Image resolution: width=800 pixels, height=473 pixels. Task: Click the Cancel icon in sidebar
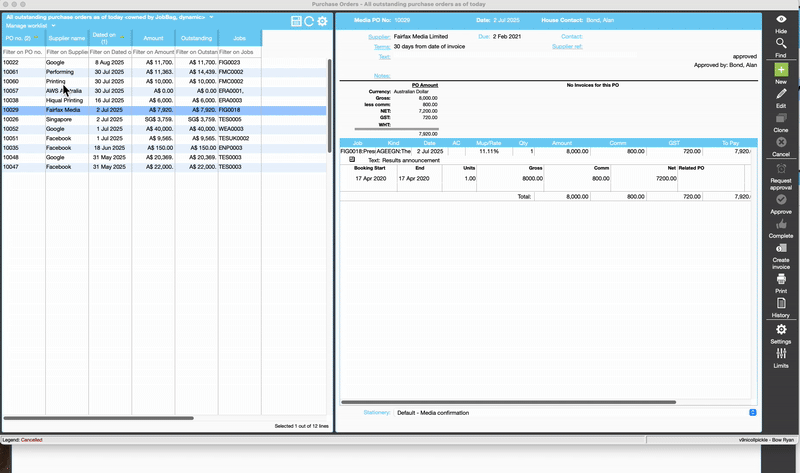pos(781,142)
